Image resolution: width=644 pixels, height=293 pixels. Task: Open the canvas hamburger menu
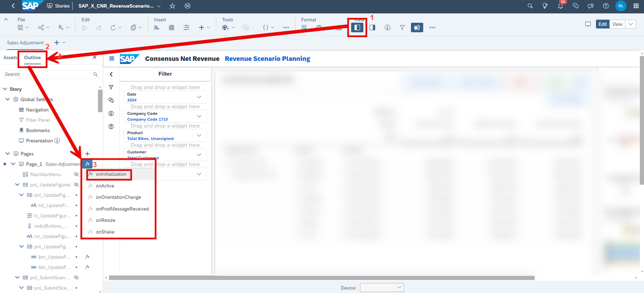(112, 59)
